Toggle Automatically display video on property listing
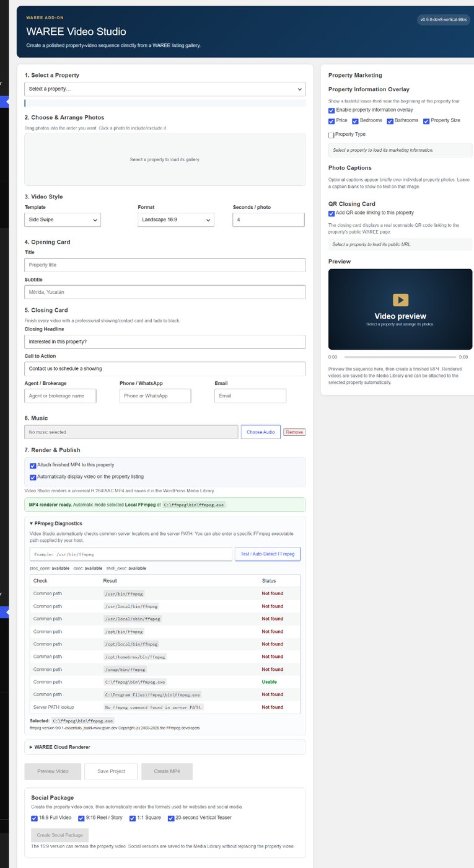 [33, 477]
